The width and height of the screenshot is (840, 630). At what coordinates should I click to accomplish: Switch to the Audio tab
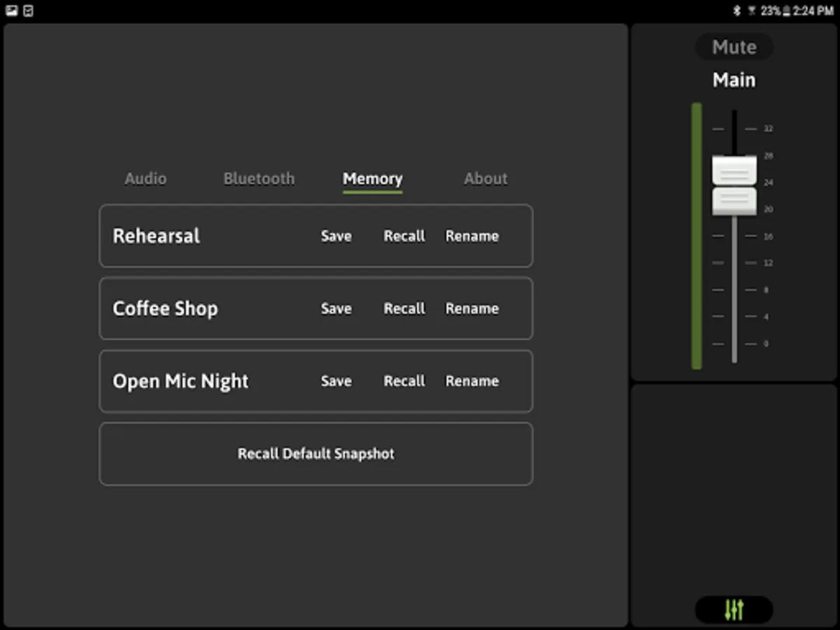tap(146, 178)
